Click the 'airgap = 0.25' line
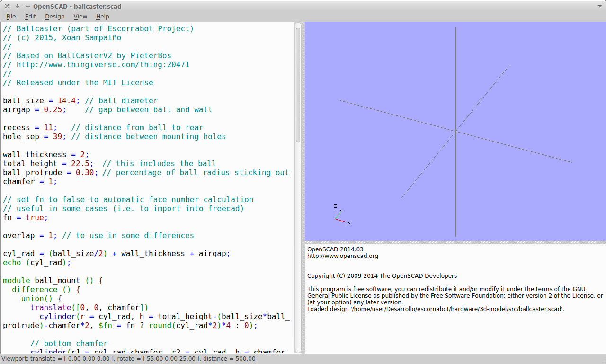The height and width of the screenshot is (364, 606). [107, 110]
